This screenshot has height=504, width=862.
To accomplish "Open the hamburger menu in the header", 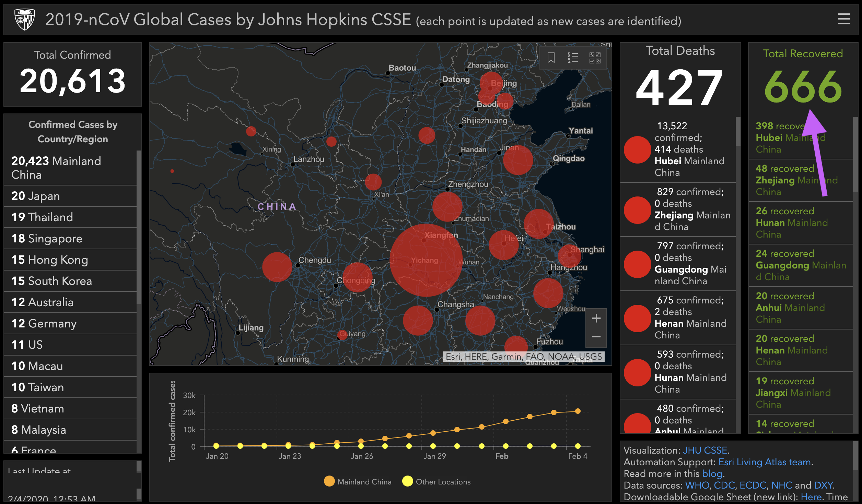I will click(844, 19).
